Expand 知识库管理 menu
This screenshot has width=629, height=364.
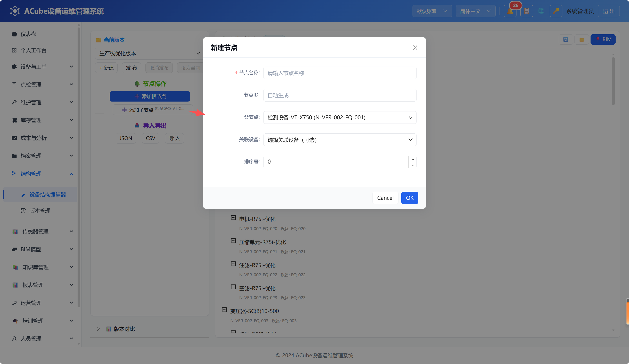pyautogui.click(x=40, y=267)
